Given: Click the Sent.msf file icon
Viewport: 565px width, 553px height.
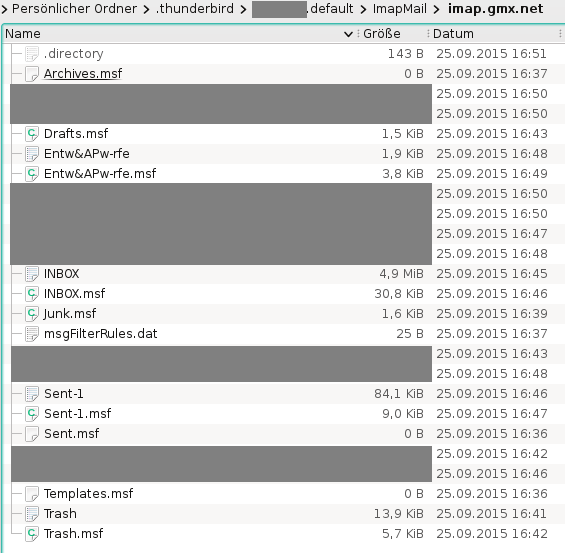Looking at the screenshot, I should click(32, 434).
